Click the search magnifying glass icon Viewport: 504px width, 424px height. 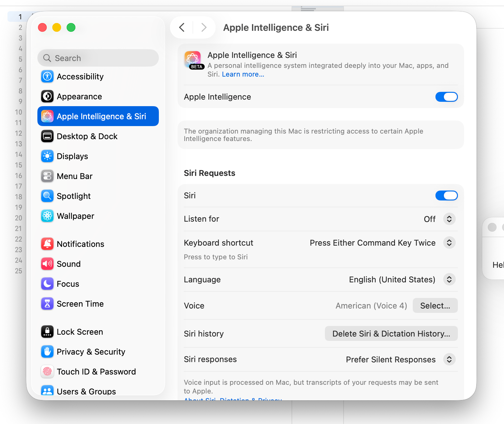coord(47,58)
